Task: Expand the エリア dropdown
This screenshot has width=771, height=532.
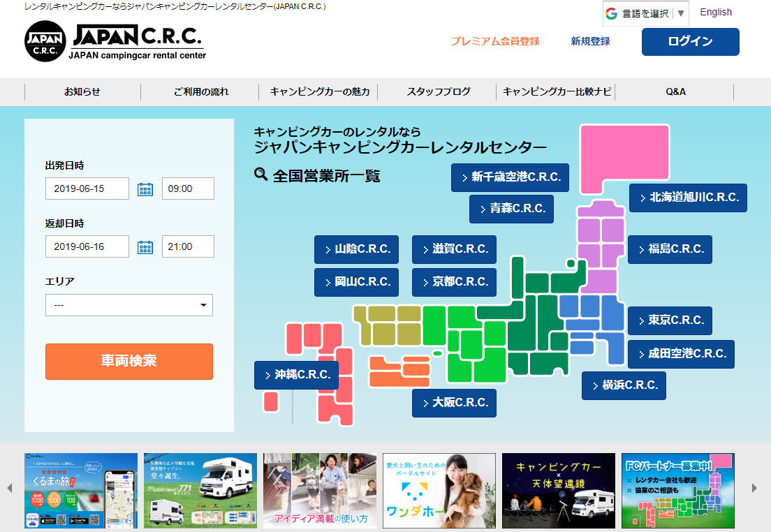Action: coord(129,305)
